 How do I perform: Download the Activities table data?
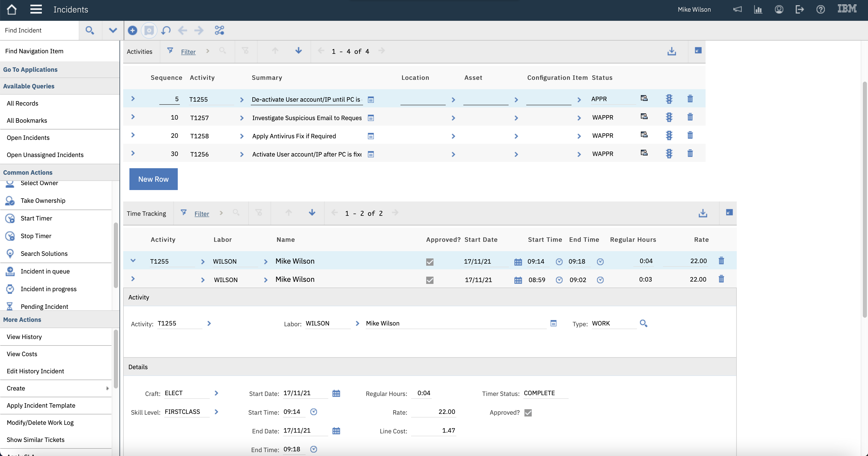pos(672,51)
